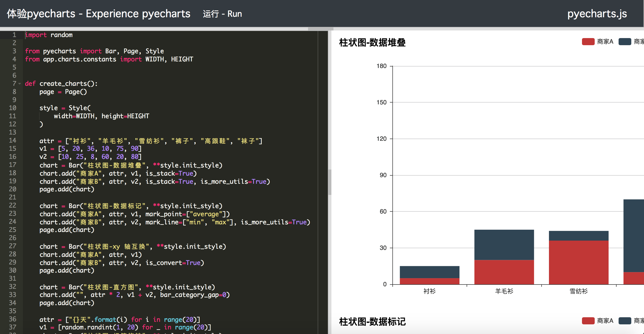Place cursor on the import random line
This screenshot has height=334, width=644.
click(49, 35)
